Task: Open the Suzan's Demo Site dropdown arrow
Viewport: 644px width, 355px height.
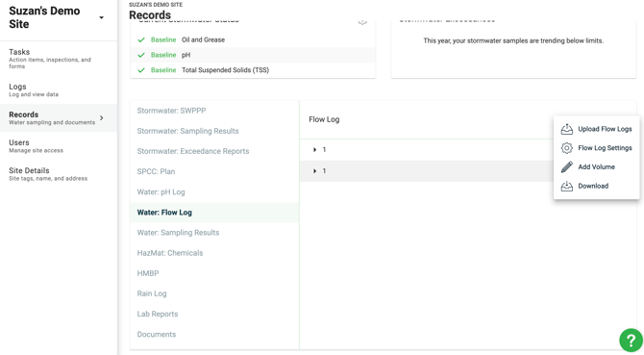Action: point(101,17)
